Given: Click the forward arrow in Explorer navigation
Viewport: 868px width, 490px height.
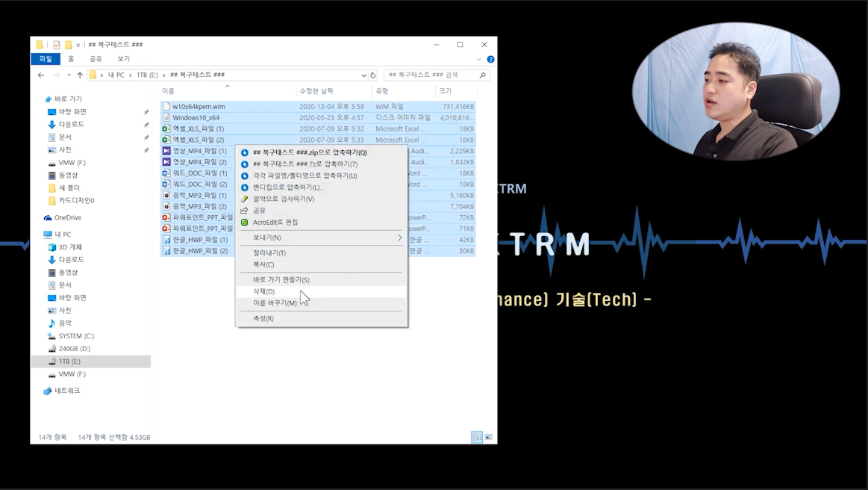Looking at the screenshot, I should tap(57, 75).
